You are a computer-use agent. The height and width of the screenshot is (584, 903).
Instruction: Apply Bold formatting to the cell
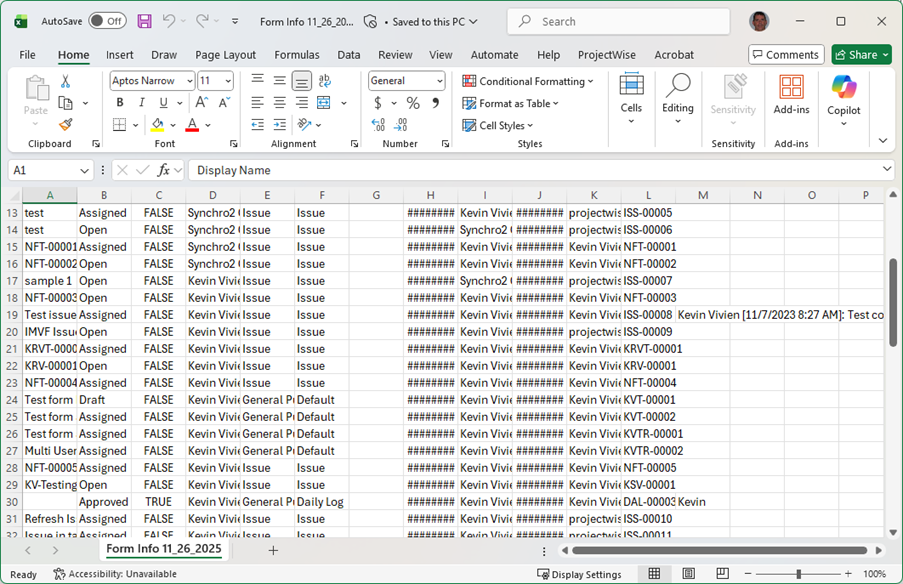click(x=120, y=103)
